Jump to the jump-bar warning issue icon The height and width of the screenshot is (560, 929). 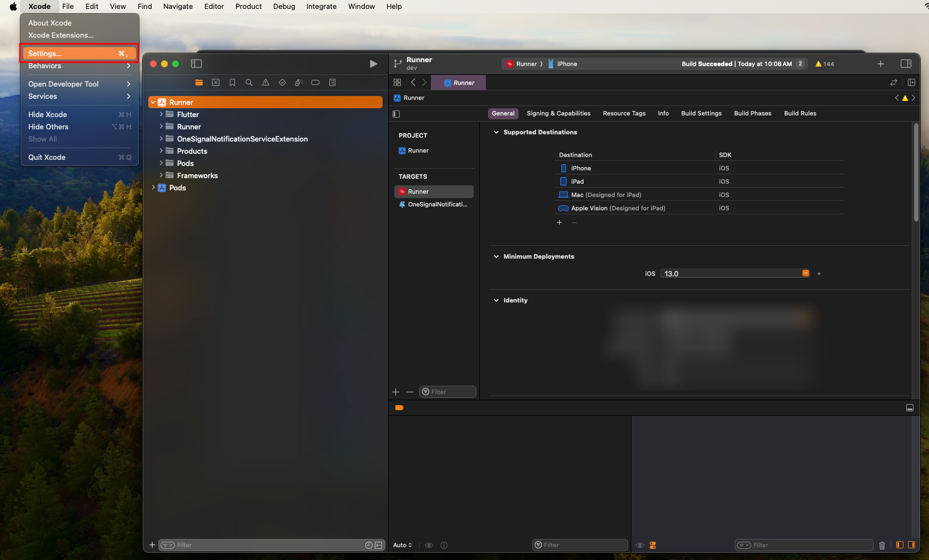coord(905,98)
